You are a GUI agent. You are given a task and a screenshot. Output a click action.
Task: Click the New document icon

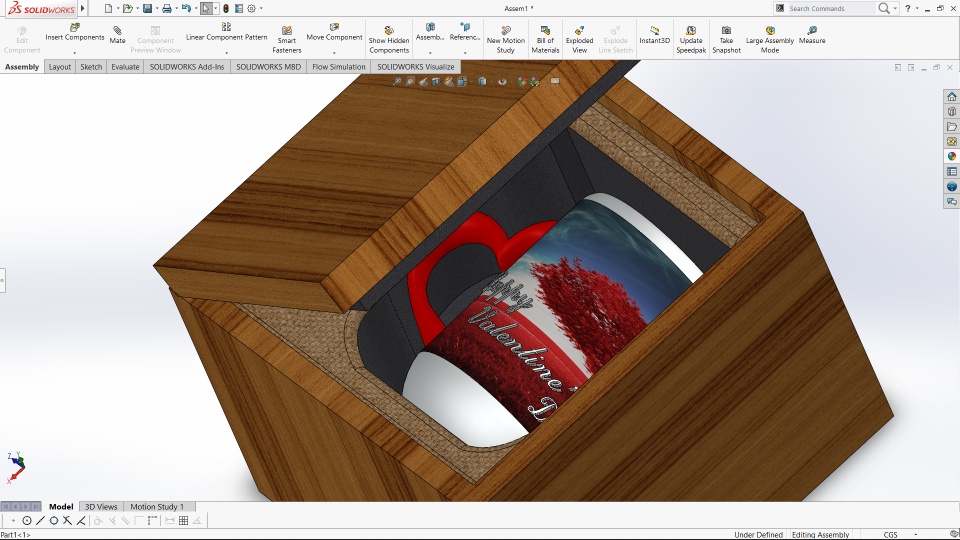pos(108,9)
